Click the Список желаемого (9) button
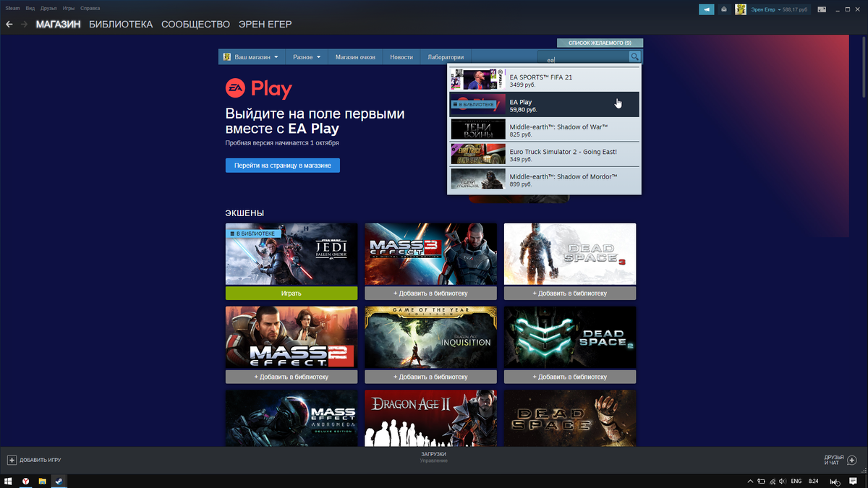 [600, 43]
